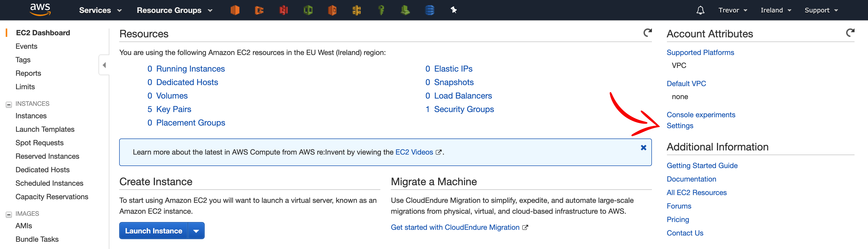Click the Default VPC link
This screenshot has height=249, width=868.
pyautogui.click(x=686, y=84)
